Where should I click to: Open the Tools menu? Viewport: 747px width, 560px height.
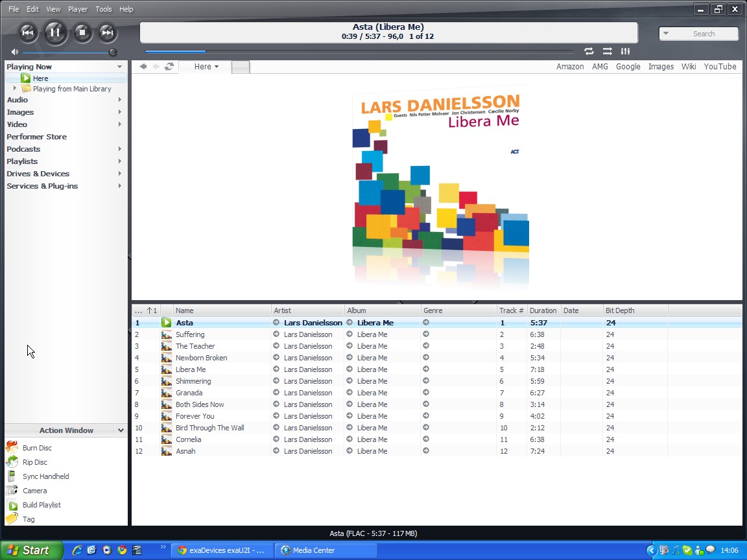pyautogui.click(x=103, y=9)
